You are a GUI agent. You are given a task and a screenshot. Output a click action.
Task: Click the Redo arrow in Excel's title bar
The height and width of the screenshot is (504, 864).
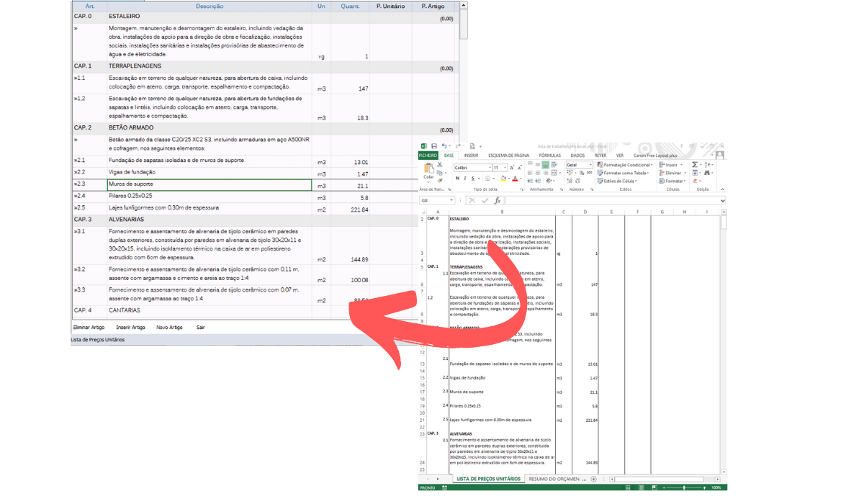(458, 146)
